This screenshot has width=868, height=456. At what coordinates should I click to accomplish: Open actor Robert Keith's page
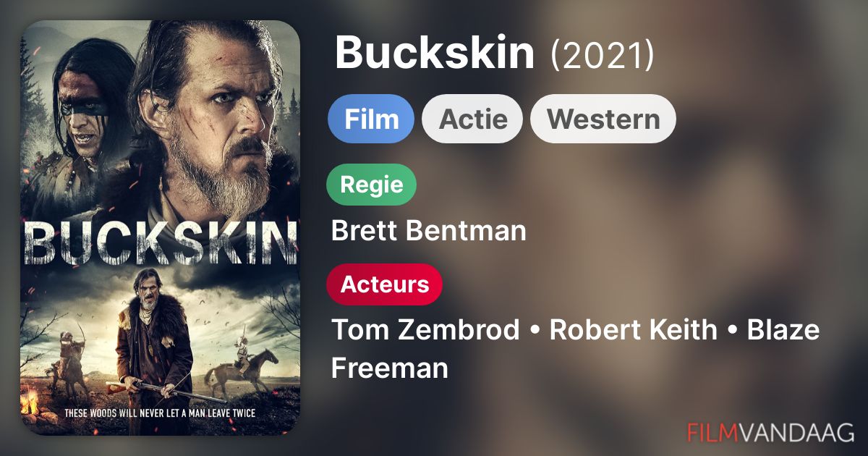[633, 330]
